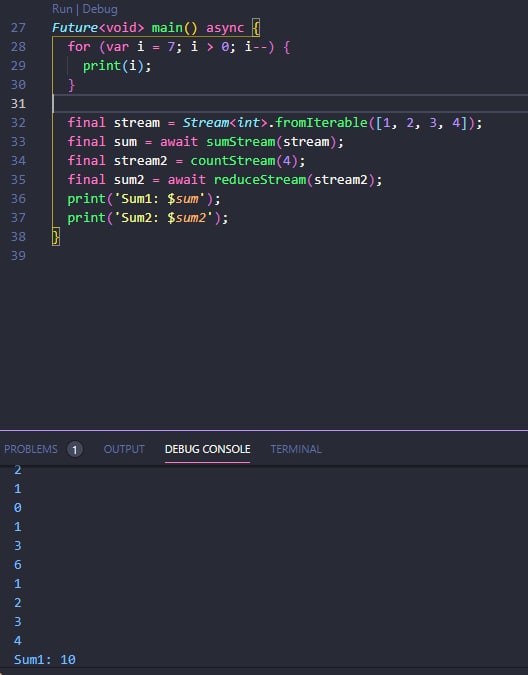528x675 pixels.
Task: Click the '4' output line in debug console
Action: point(18,641)
